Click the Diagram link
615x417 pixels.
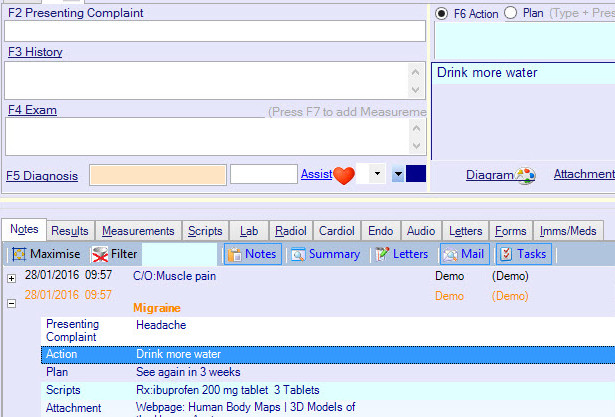[489, 175]
